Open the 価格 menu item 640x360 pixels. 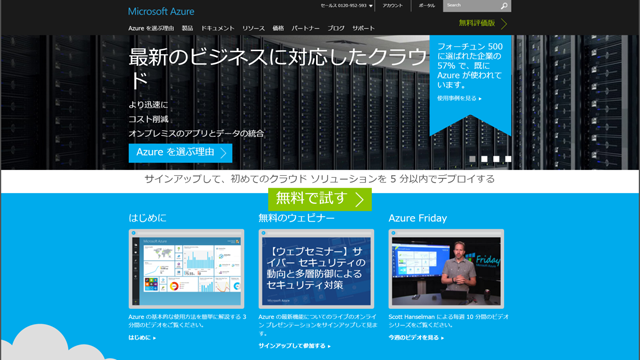[x=278, y=28]
